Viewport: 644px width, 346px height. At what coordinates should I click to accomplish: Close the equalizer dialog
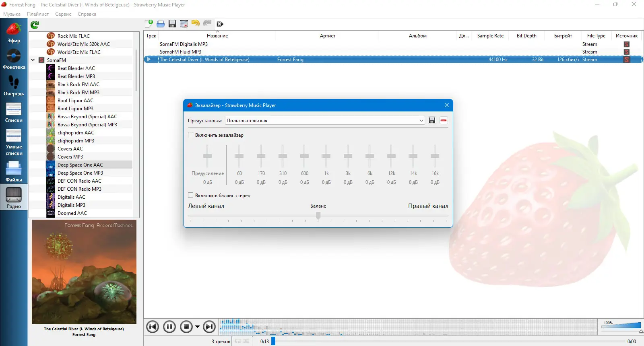tap(446, 105)
